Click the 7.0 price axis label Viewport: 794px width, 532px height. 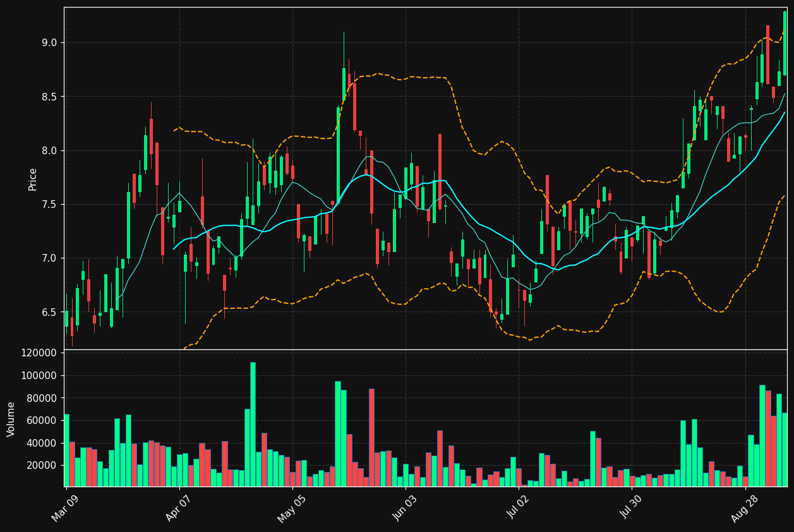tap(49, 258)
